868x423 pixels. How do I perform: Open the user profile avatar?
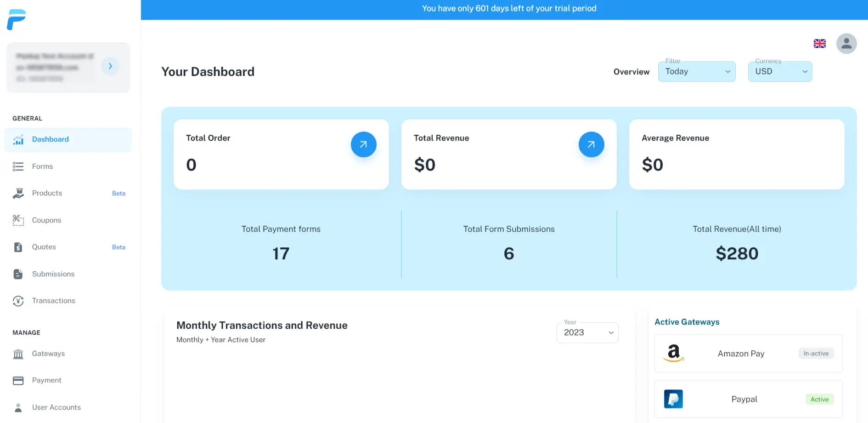tap(846, 44)
